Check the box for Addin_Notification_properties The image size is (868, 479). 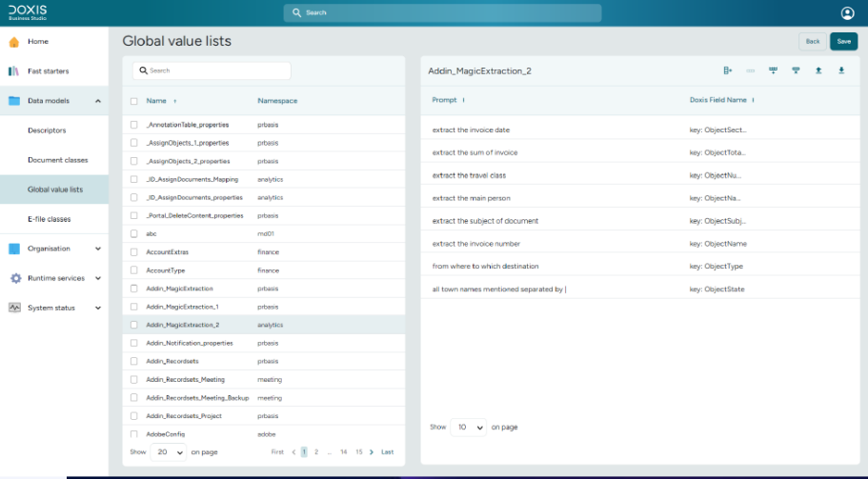point(134,343)
